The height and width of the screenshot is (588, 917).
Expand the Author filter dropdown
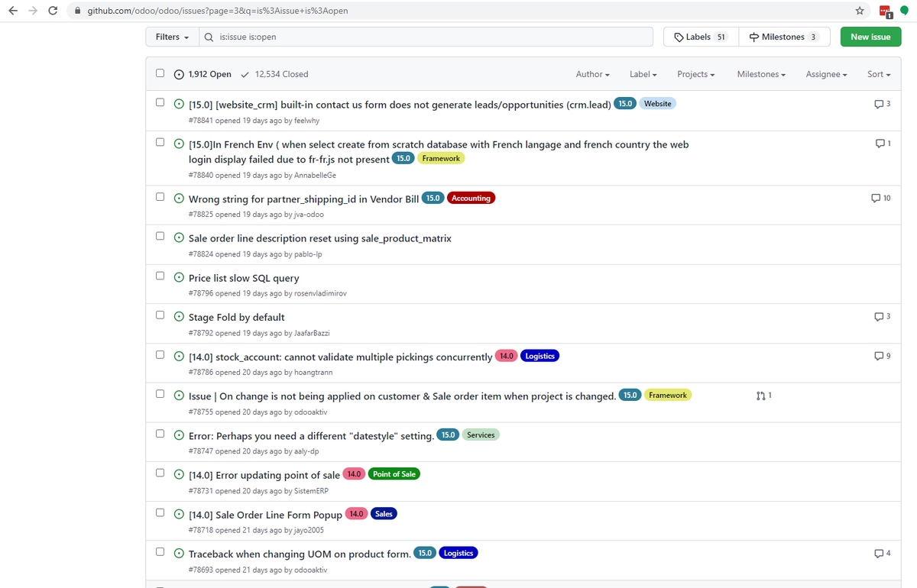[x=592, y=74]
